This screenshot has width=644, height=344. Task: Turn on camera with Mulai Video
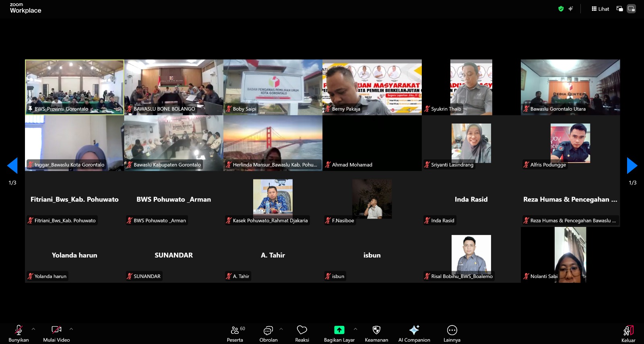pos(56,334)
